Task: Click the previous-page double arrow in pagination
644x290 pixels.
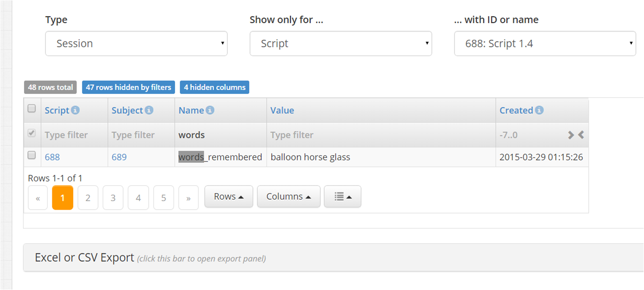Action: pos(38,197)
